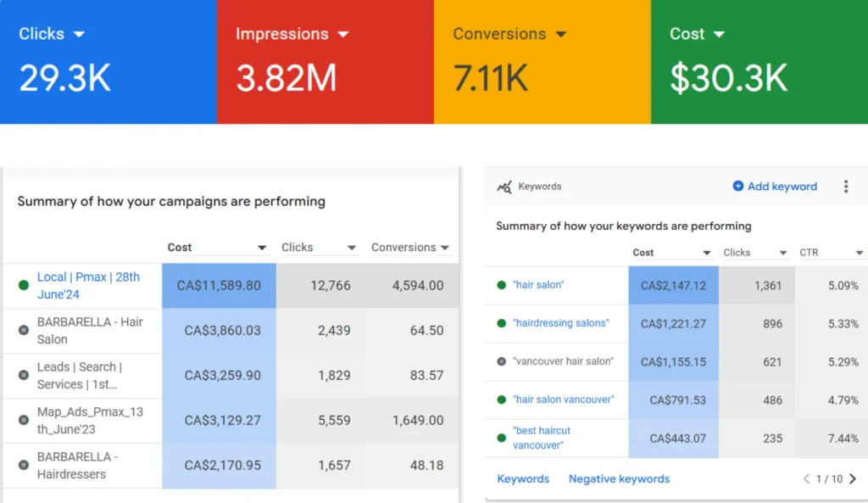Open the Clicks metric dropdown in blue tile
The width and height of the screenshot is (868, 503).
[79, 35]
